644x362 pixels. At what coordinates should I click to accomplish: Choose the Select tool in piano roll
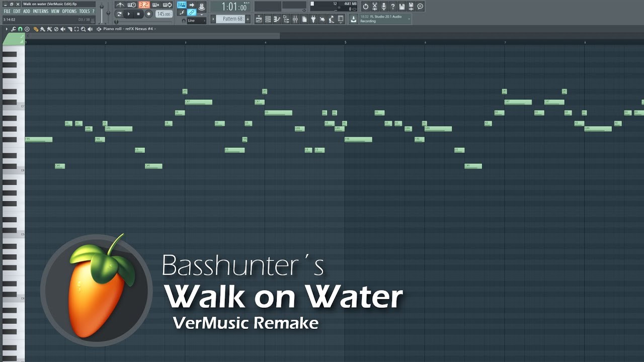pos(76,29)
